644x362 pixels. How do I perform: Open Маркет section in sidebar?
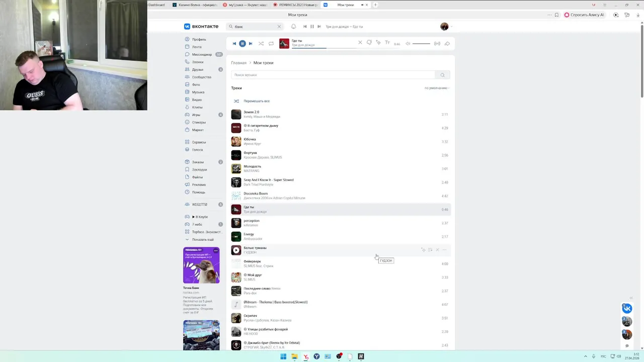tap(198, 130)
